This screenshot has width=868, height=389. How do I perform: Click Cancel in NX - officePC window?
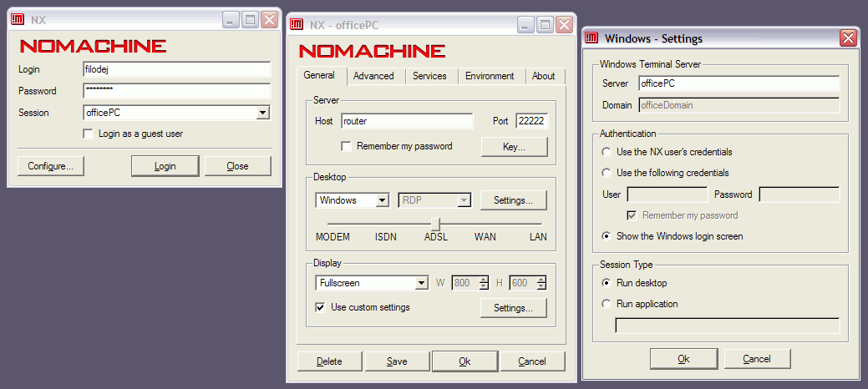click(532, 361)
